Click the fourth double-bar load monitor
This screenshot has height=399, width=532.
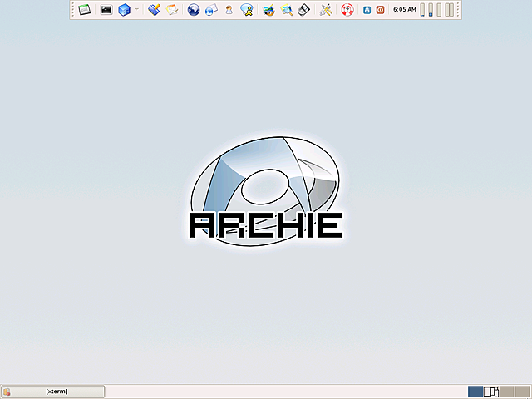click(449, 10)
